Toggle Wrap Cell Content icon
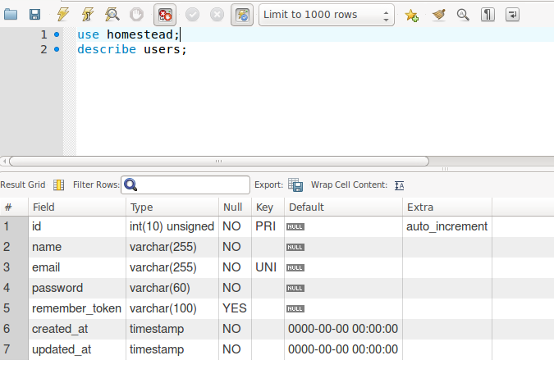This screenshot has width=554, height=392. point(399,185)
